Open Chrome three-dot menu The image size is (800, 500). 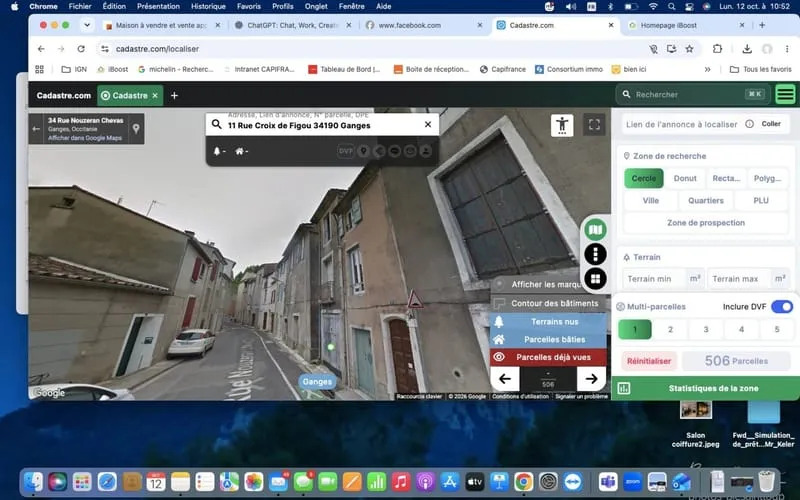click(787, 49)
